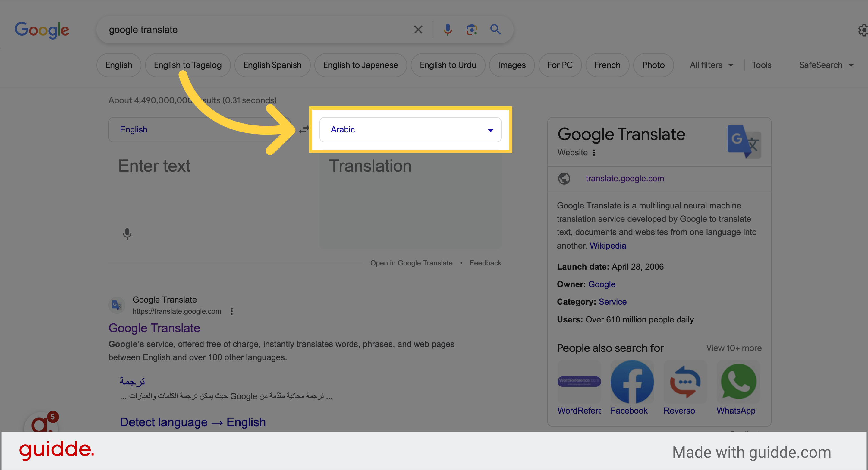Screen dimensions: 868x470
Task: Click the search magnifier icon
Action: 495,29
